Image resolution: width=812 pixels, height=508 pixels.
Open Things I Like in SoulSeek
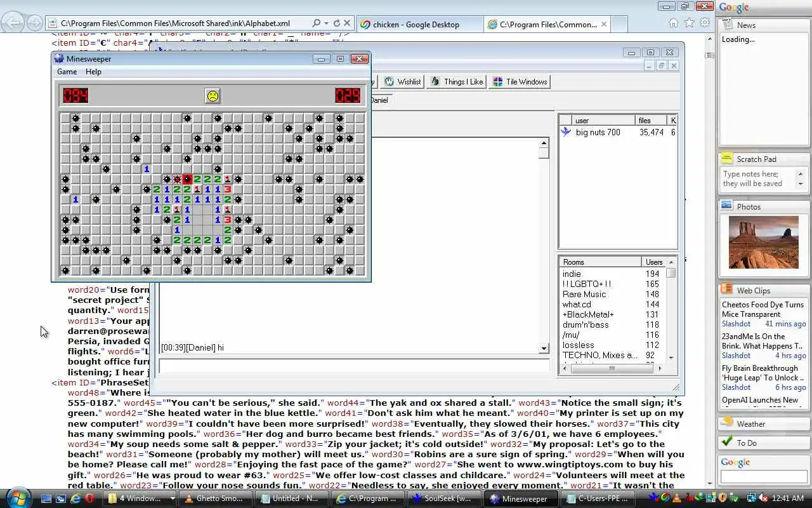[457, 82]
